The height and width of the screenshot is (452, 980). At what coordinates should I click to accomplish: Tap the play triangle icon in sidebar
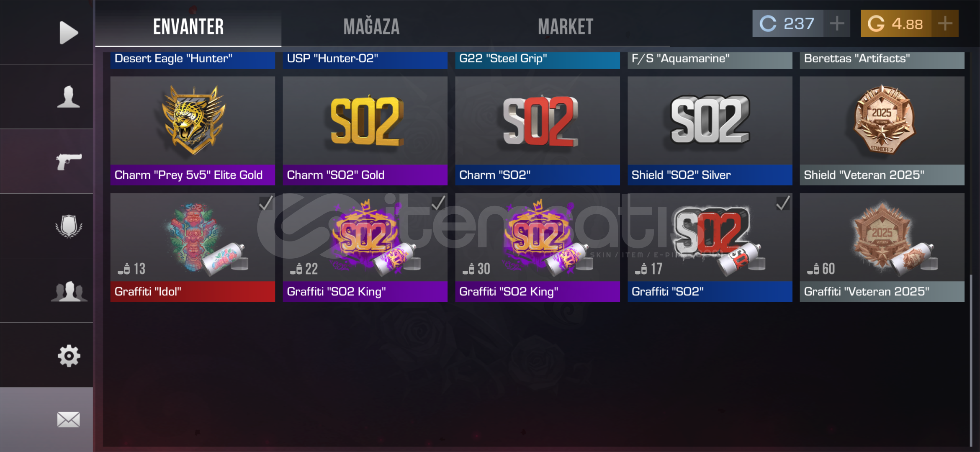pyautogui.click(x=69, y=33)
